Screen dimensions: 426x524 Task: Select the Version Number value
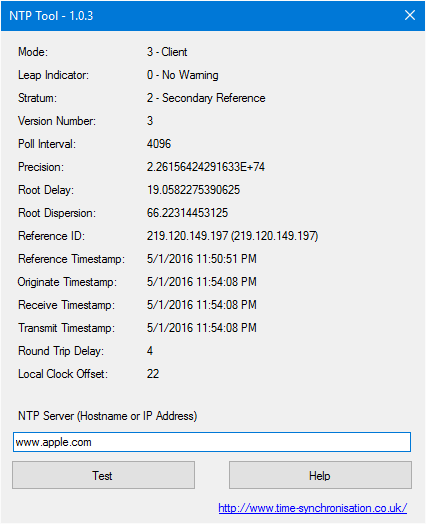150,121
